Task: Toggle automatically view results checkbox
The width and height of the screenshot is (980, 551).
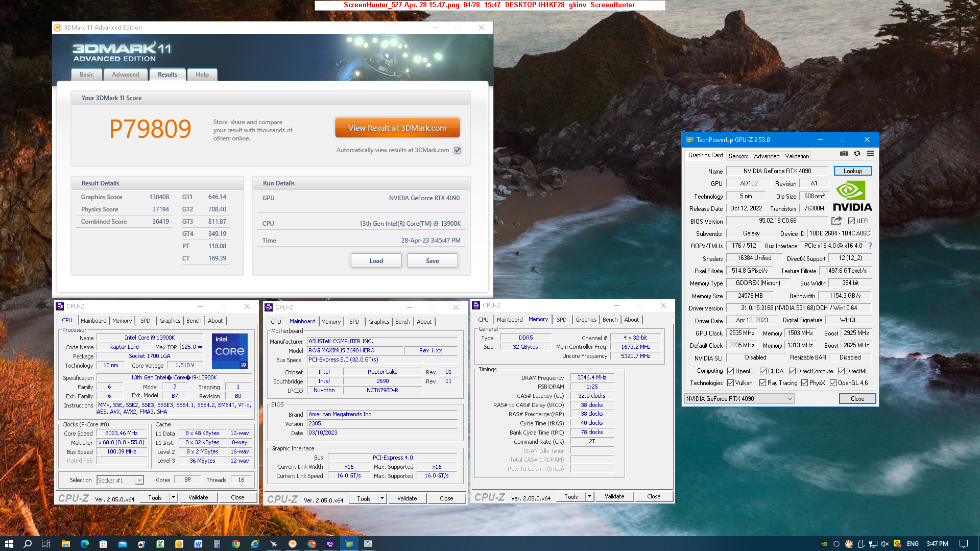Action: [457, 150]
